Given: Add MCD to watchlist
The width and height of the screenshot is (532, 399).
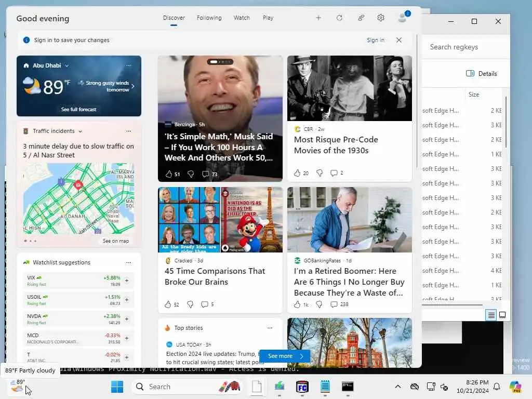Looking at the screenshot, I should click(x=127, y=338).
